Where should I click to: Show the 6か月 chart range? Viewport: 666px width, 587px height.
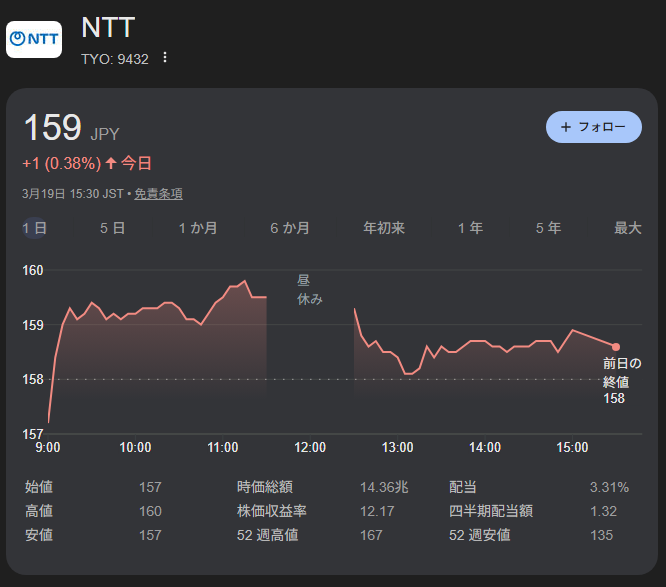(289, 228)
